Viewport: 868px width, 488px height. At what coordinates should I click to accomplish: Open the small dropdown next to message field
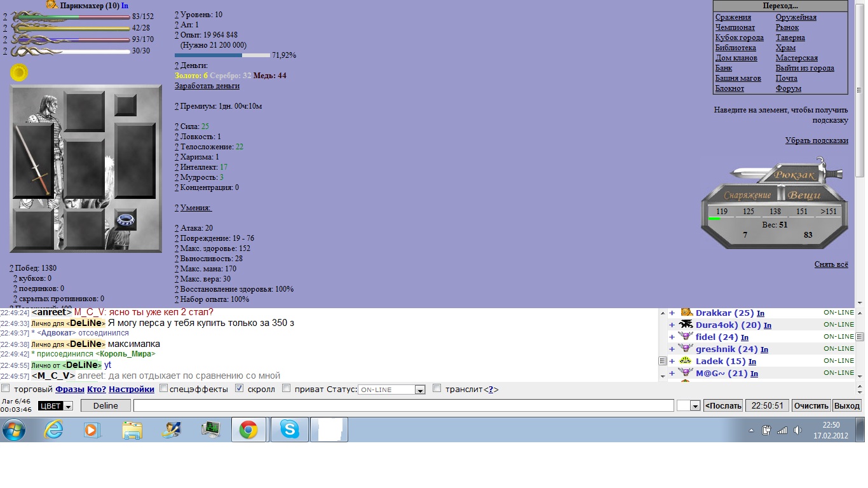tap(688, 405)
